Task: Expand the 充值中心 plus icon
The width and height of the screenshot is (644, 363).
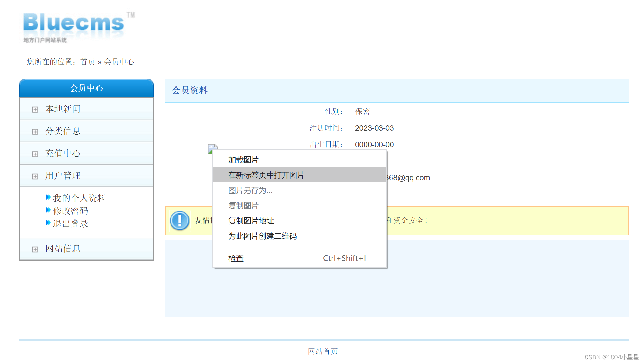Action: click(x=35, y=154)
